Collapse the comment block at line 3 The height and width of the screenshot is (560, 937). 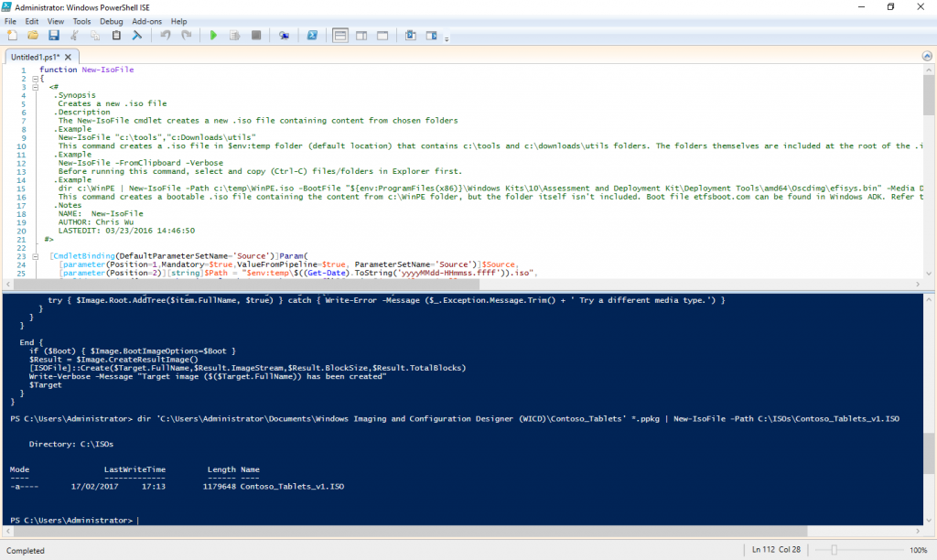pos(36,87)
